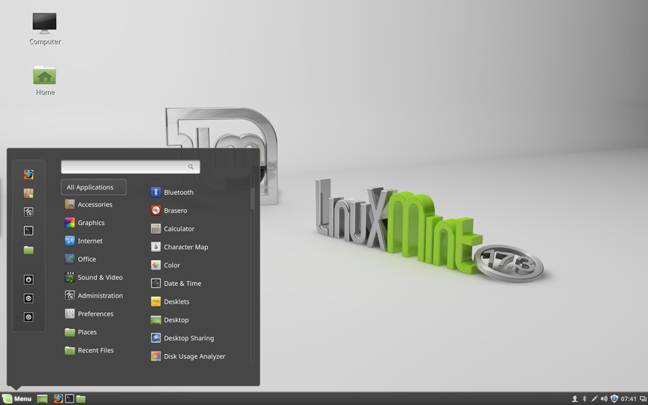The image size is (648, 405).
Task: Click Quit power icon in menu sidebar
Action: (x=29, y=317)
